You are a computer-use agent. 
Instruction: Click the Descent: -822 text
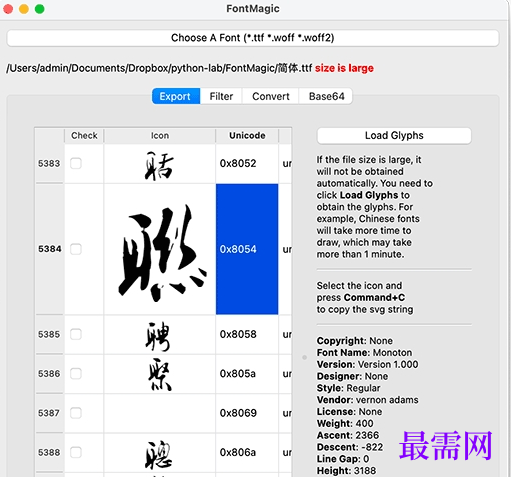pyautogui.click(x=350, y=447)
